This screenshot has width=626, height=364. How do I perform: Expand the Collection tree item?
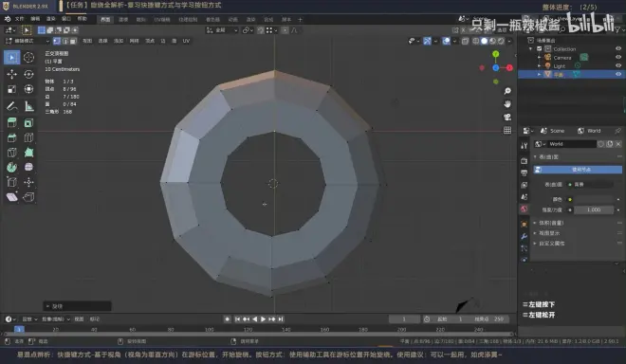(531, 48)
